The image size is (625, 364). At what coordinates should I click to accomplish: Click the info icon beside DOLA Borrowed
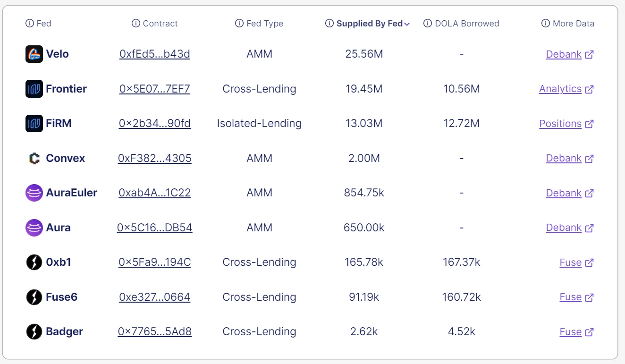(x=428, y=24)
